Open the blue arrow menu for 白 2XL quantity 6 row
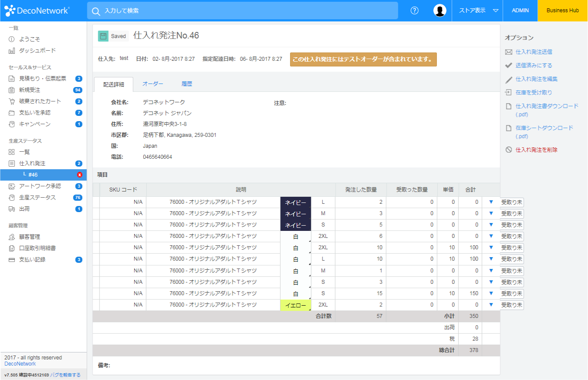The width and height of the screenshot is (588, 380). (491, 236)
